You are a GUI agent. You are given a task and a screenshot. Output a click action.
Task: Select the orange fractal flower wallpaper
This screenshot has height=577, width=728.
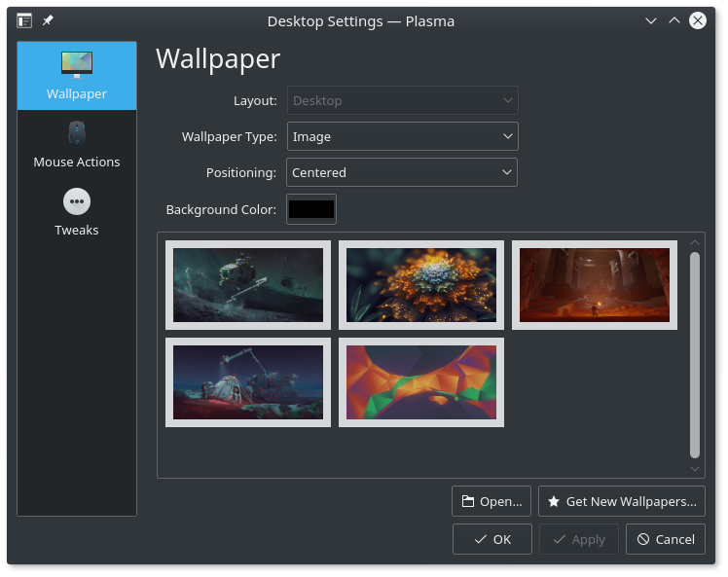421,284
